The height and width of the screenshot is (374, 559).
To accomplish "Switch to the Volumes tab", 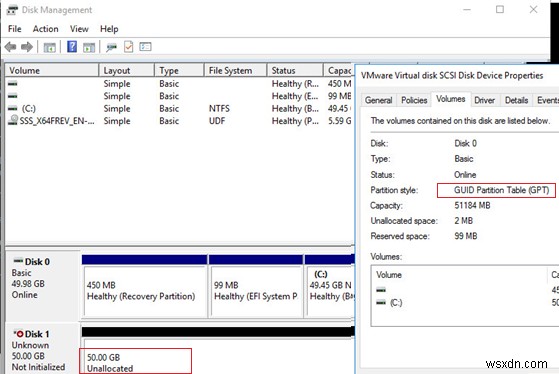I will pyautogui.click(x=451, y=99).
